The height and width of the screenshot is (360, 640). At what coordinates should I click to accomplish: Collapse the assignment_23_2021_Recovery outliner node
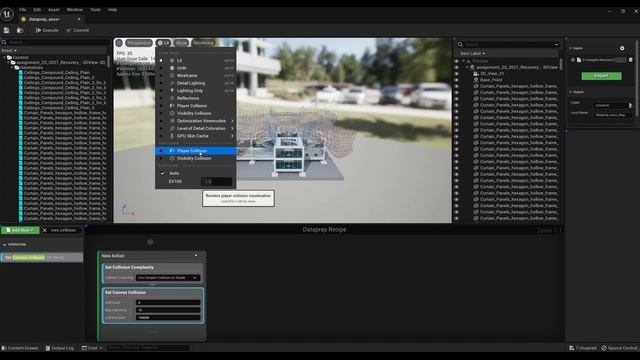pyautogui.click(x=467, y=67)
